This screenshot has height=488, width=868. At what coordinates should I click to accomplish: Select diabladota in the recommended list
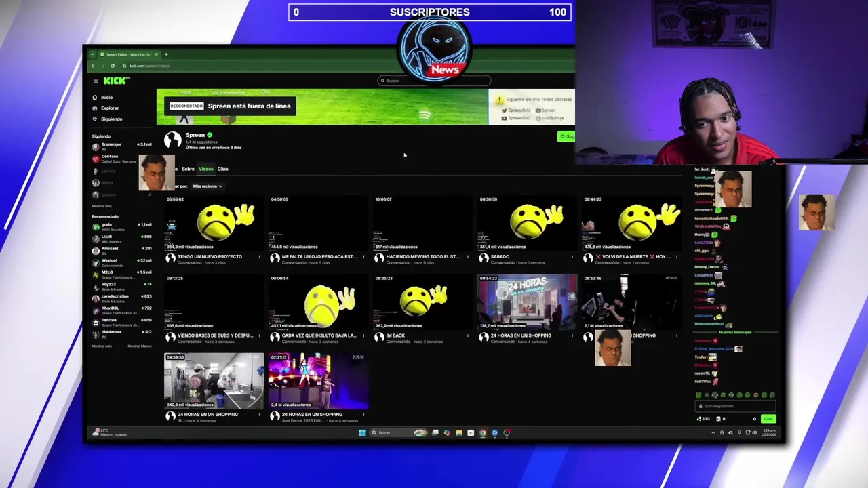coord(122,333)
